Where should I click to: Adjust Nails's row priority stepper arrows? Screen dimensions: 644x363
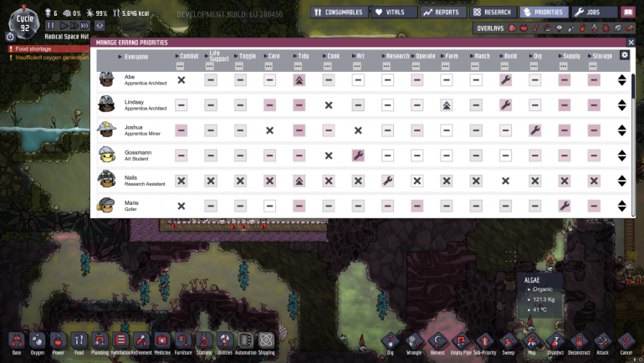pyautogui.click(x=621, y=181)
